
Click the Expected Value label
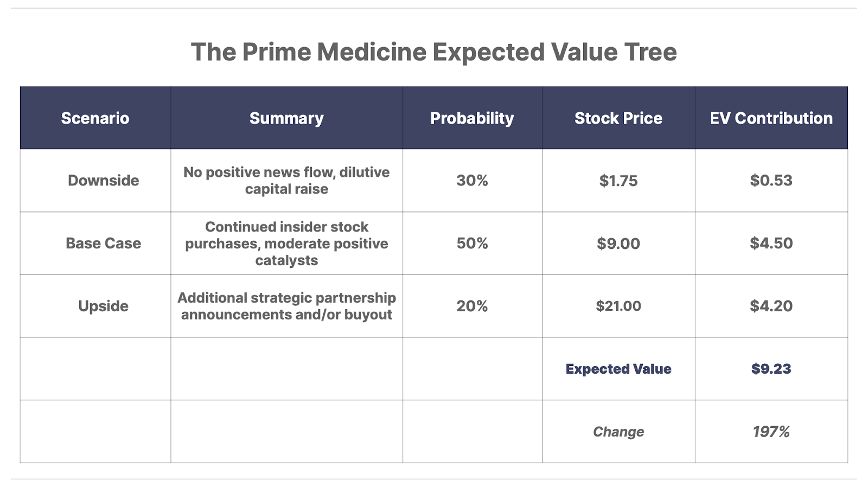[618, 369]
